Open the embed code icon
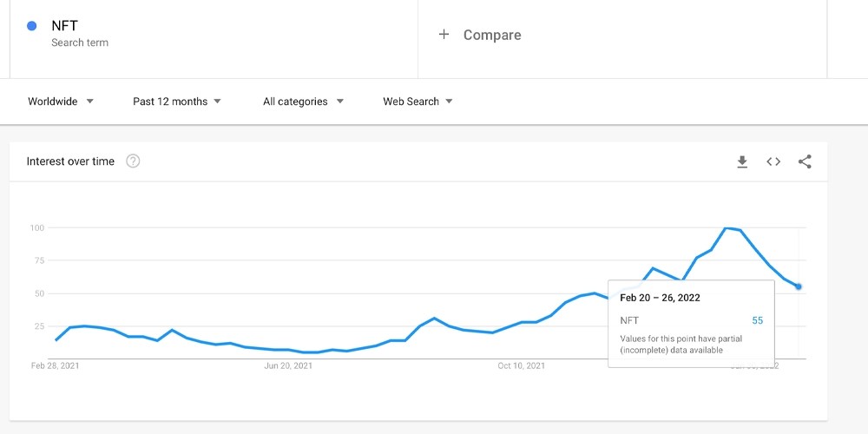868x434 pixels. (773, 161)
